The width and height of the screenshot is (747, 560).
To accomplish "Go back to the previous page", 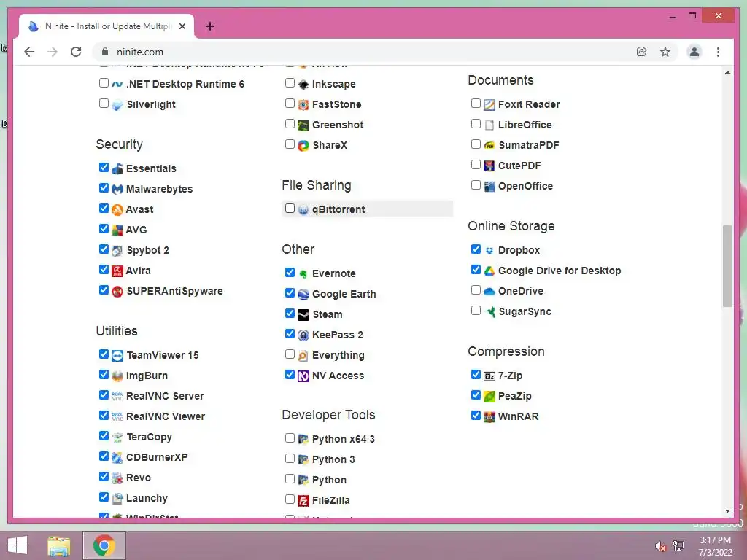I will tap(29, 52).
